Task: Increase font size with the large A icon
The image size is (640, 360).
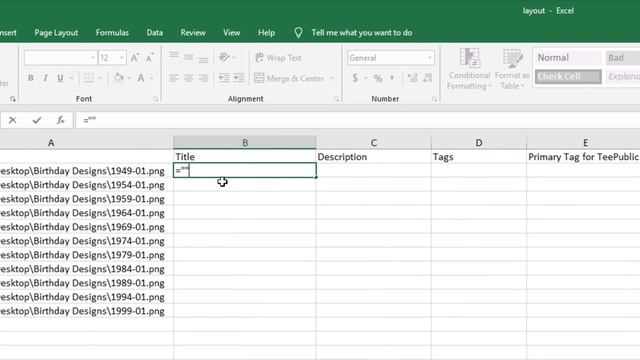Action: click(135, 58)
